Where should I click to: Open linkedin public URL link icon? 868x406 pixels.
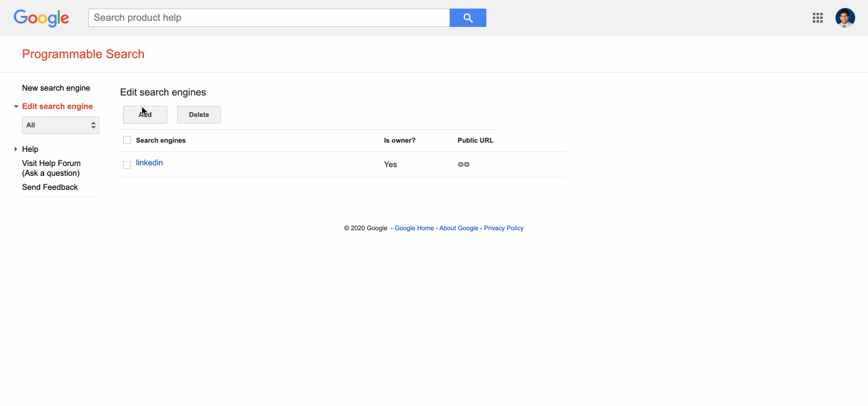tap(464, 164)
